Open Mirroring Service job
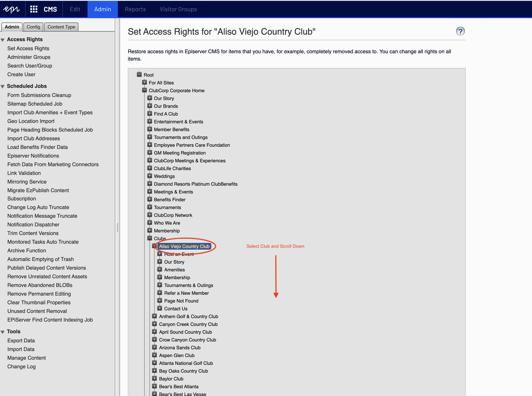Image resolution: width=532 pixels, height=396 pixels. [27, 182]
